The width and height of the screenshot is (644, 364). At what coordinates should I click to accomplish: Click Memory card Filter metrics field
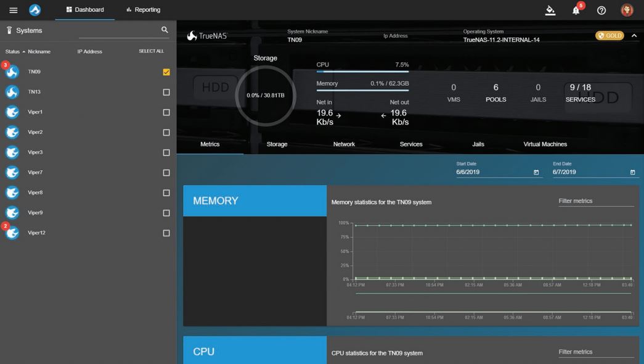pyautogui.click(x=596, y=201)
